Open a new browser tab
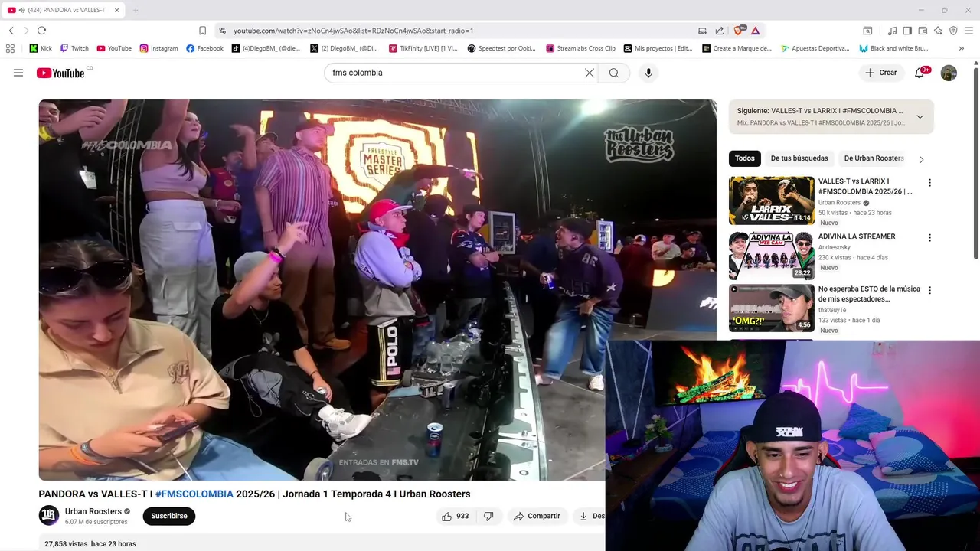This screenshot has height=551, width=980. 136,10
